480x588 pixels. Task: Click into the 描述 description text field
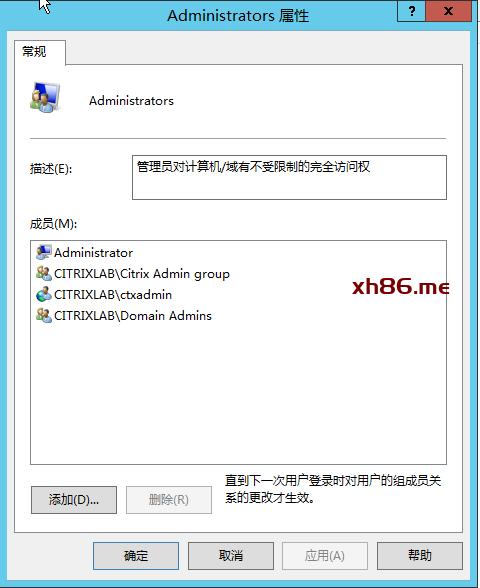click(x=289, y=177)
